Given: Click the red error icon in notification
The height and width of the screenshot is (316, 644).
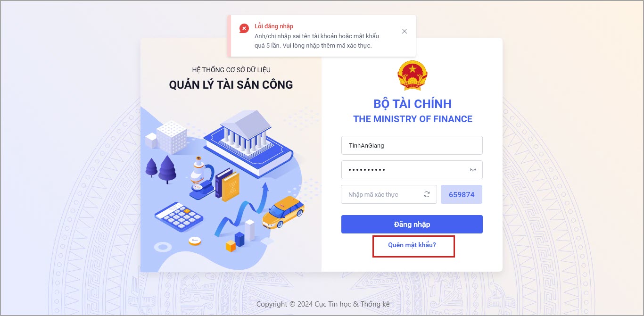Looking at the screenshot, I should tap(244, 29).
